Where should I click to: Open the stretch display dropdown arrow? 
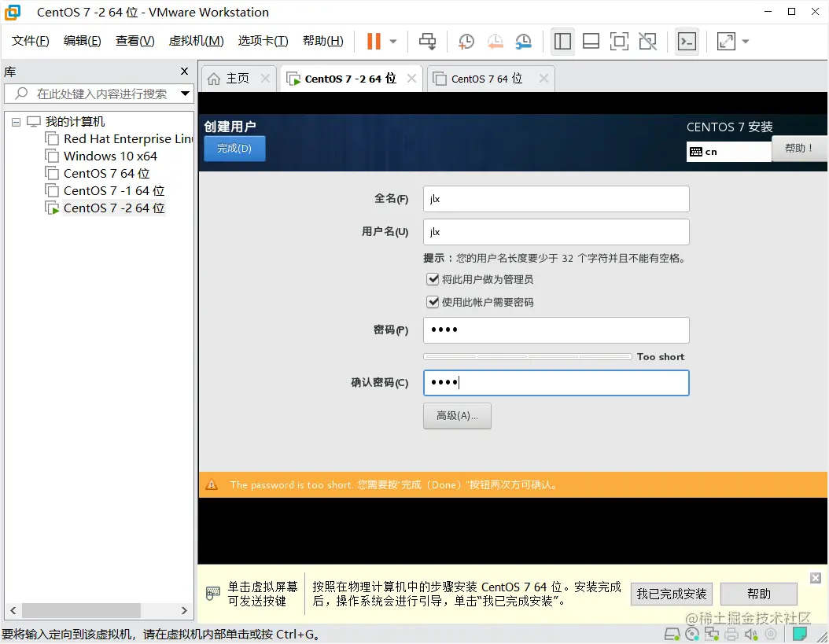point(746,41)
